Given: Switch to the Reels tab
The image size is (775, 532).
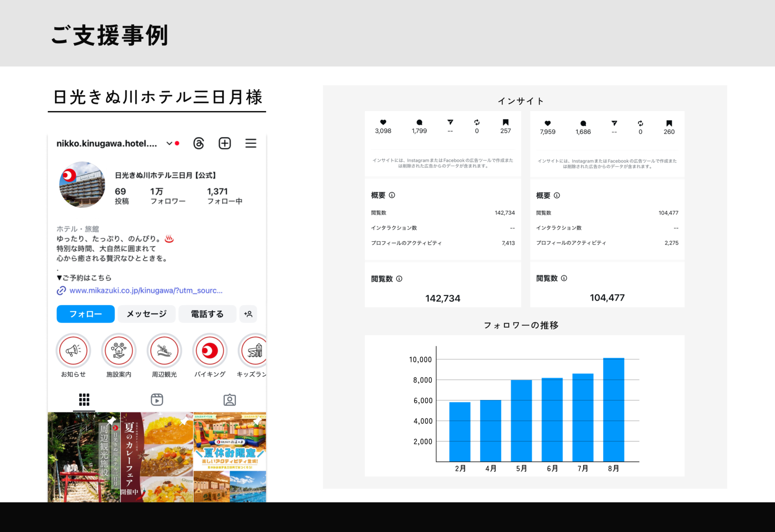Looking at the screenshot, I should point(157,400).
